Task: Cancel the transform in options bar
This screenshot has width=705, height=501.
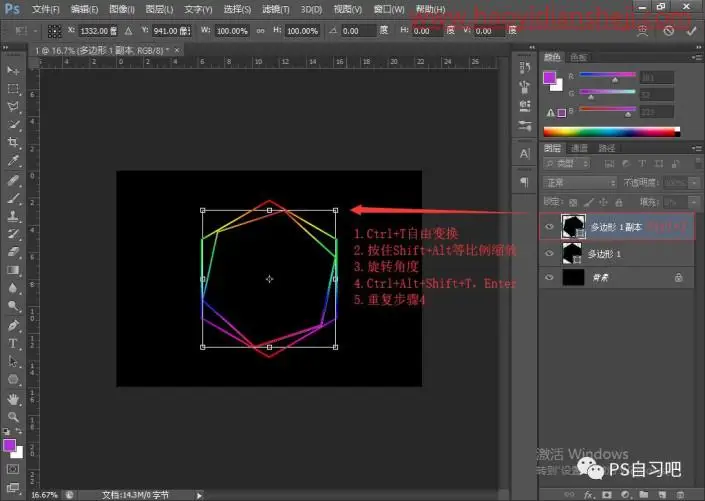Action: (x=669, y=31)
